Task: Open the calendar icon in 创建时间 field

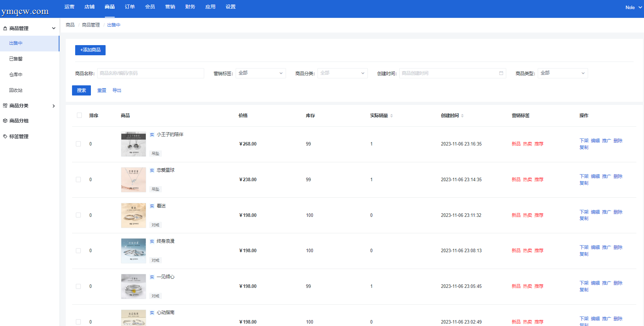Action: tap(501, 73)
